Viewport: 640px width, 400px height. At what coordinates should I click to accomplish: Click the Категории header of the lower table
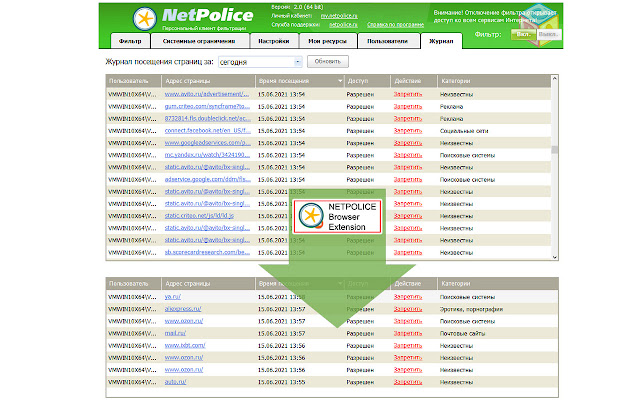pos(497,284)
